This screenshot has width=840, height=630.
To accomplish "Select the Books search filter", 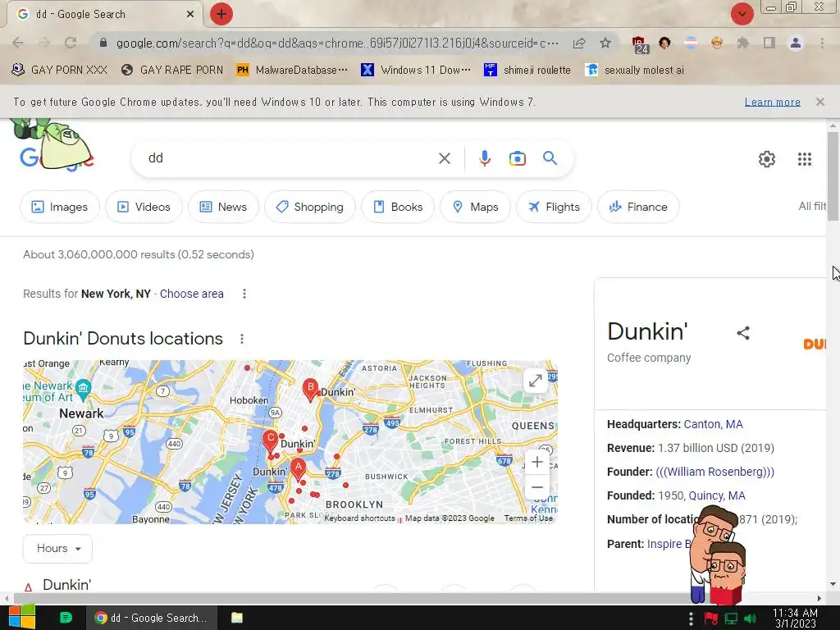I will coord(398,207).
